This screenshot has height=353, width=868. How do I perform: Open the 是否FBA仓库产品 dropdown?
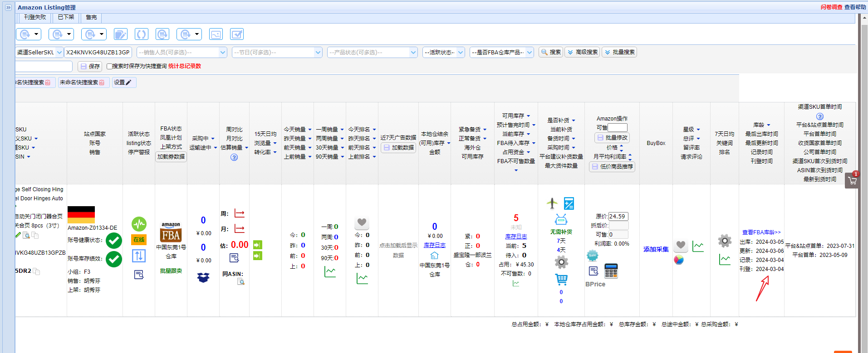(x=502, y=53)
